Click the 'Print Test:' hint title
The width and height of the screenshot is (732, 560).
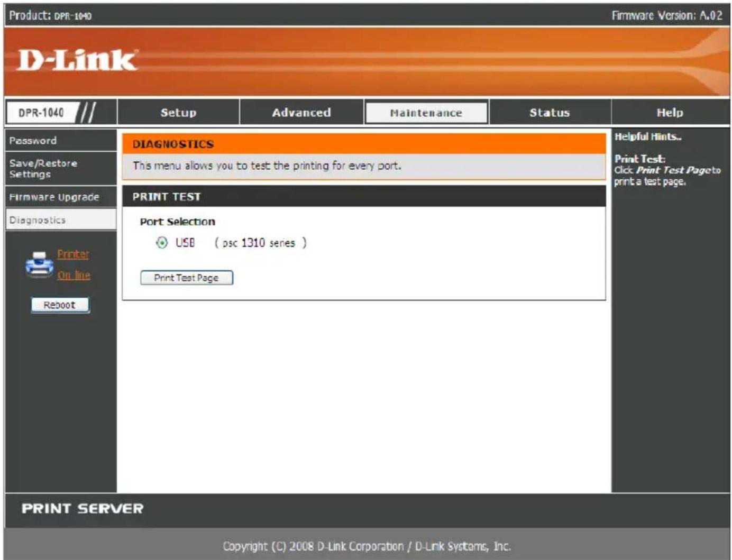(639, 159)
